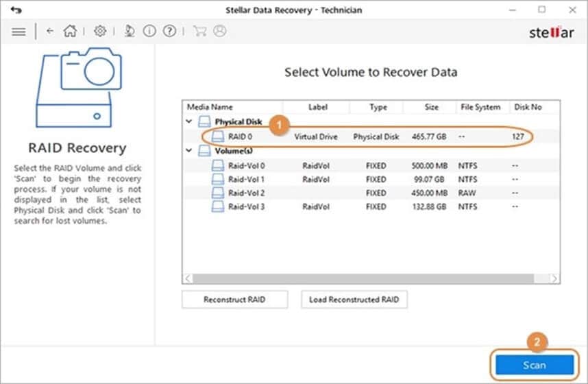Click the RAW file system cell
The image size is (588, 384).
click(x=467, y=193)
